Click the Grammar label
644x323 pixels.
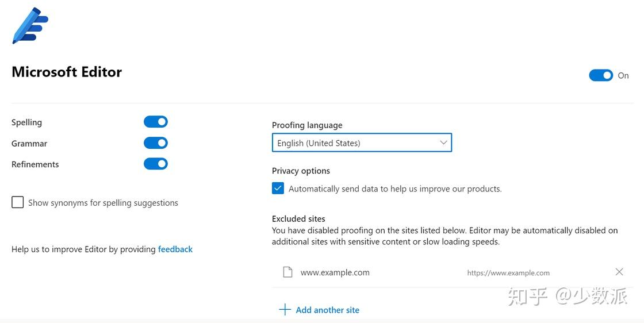click(29, 144)
